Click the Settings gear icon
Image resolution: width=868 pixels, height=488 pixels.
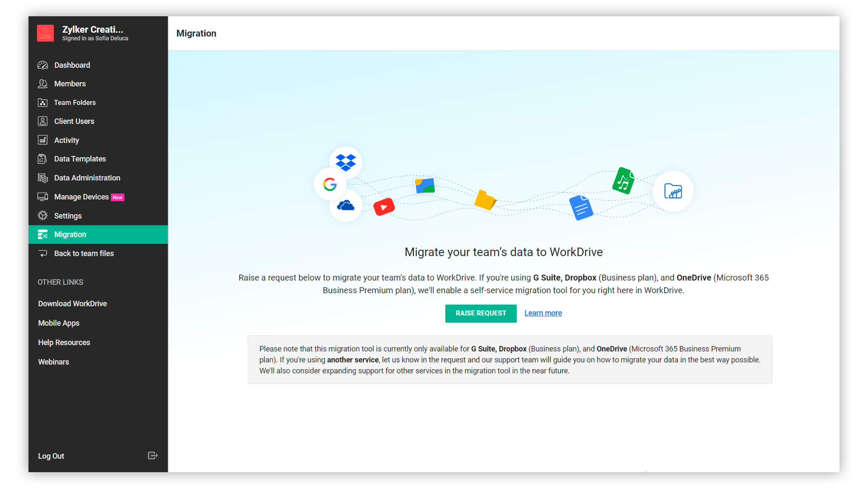[42, 216]
